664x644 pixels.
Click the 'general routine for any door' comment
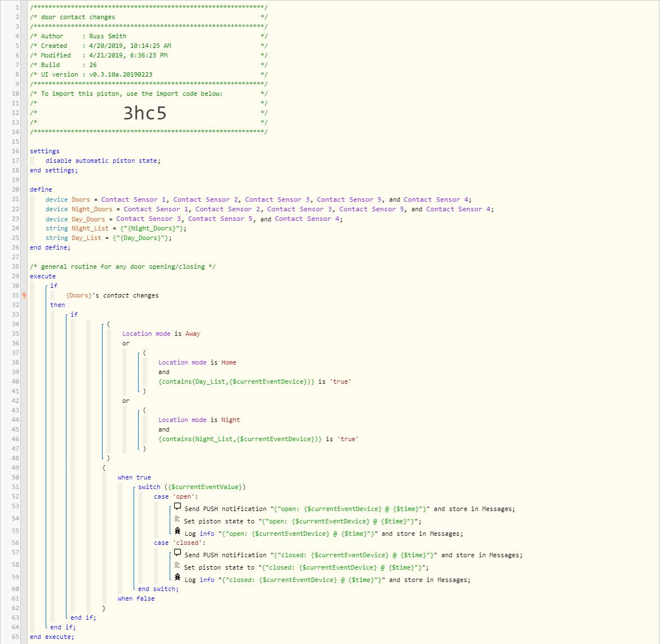[x=123, y=267]
